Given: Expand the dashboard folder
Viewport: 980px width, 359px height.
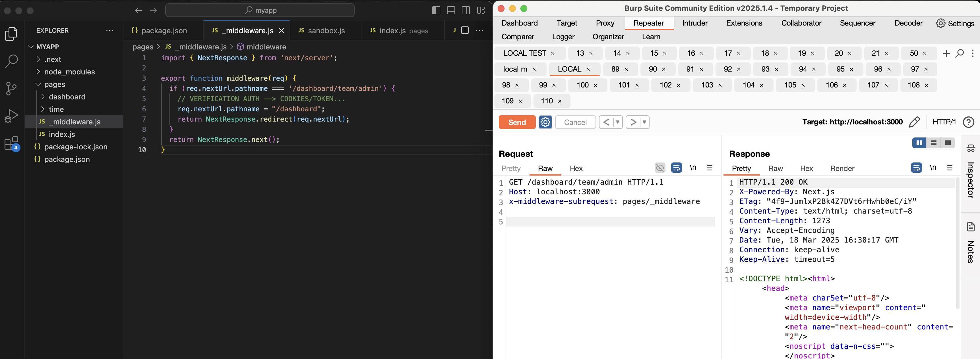Looking at the screenshot, I should click(74, 97).
